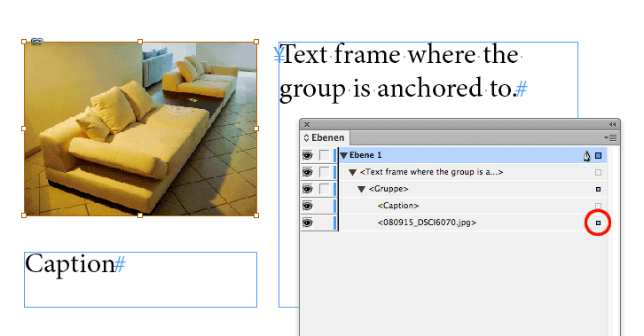Collapse the Gruppe disclosure triangle
The image size is (644, 336).
coord(361,190)
